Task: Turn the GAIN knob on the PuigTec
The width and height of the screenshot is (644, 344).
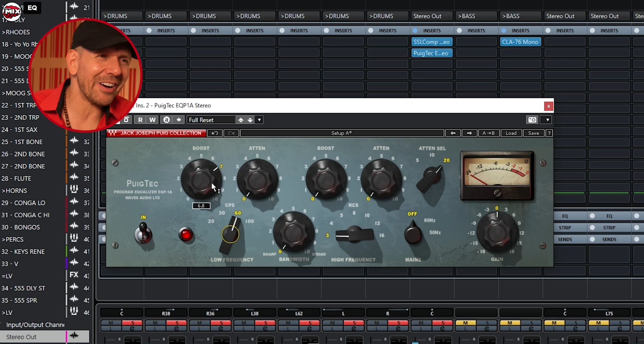Action: coord(497,232)
